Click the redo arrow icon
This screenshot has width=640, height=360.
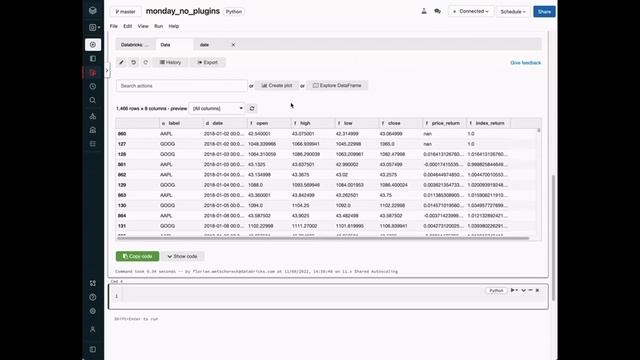[146, 62]
